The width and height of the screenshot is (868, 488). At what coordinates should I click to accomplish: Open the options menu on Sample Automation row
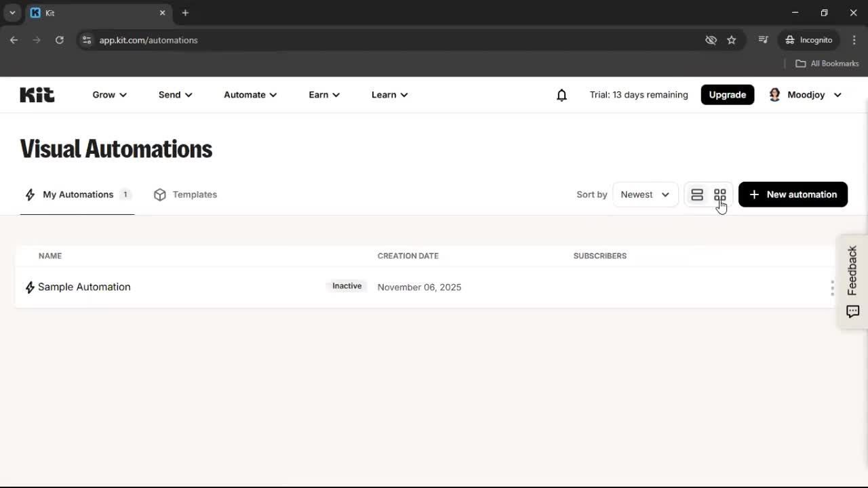(832, 287)
